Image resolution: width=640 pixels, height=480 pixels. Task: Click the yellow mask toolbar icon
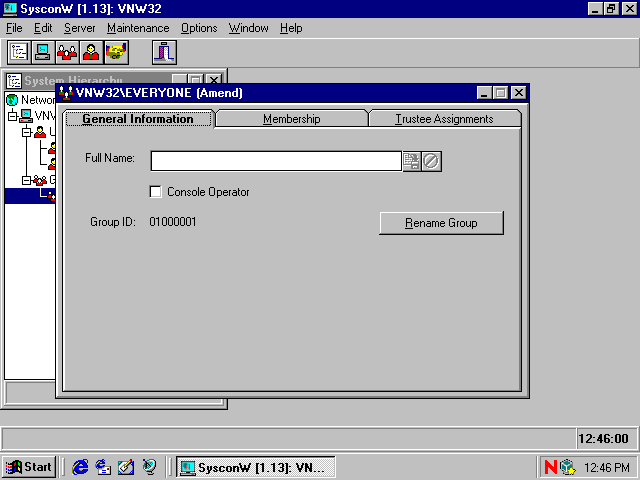pyautogui.click(x=116, y=52)
